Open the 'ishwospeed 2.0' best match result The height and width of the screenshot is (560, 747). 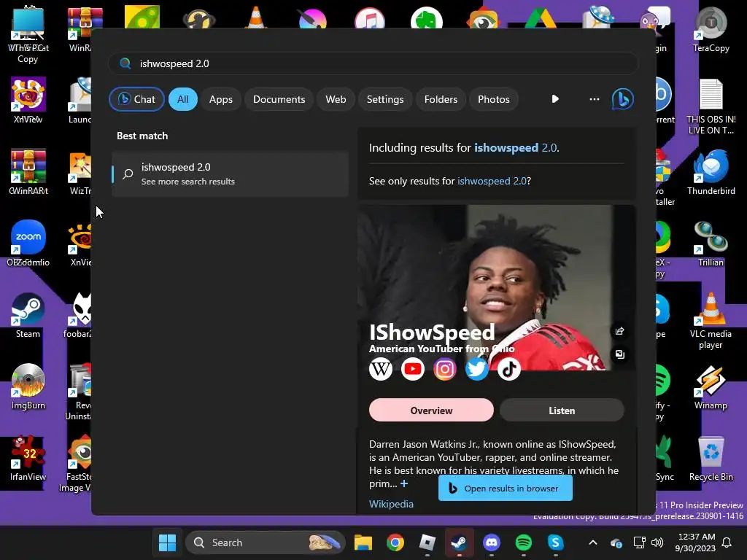(x=230, y=174)
